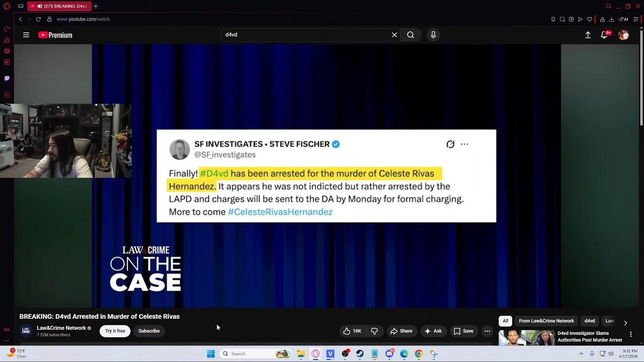Start voice search with microphone
This screenshot has width=644, height=362.
pos(433,35)
